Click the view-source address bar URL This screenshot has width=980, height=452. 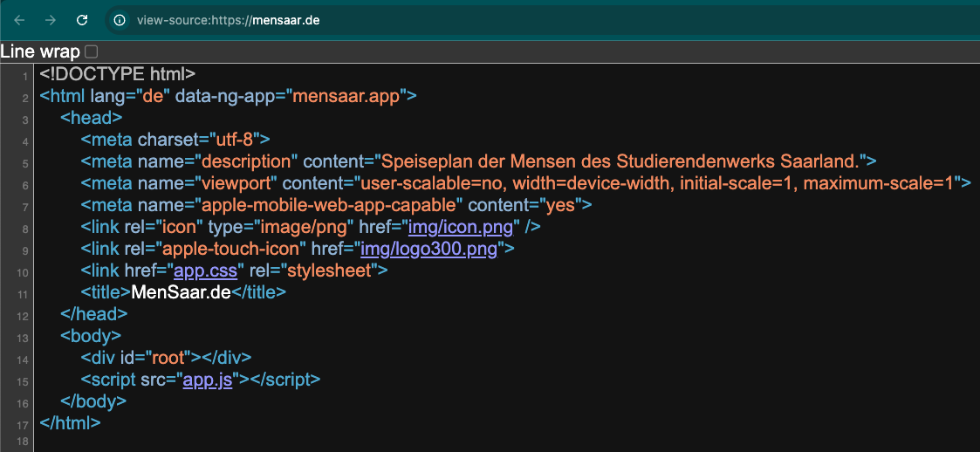tap(228, 20)
